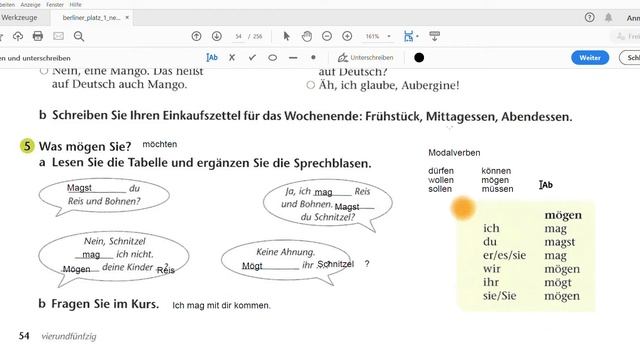Open the black color picker swatch
Viewport: 640px width, 360px height.
tap(419, 58)
